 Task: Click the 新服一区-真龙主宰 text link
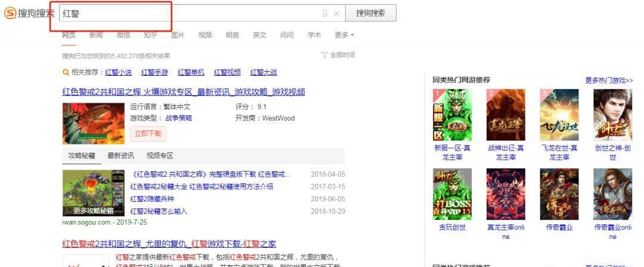point(452,153)
